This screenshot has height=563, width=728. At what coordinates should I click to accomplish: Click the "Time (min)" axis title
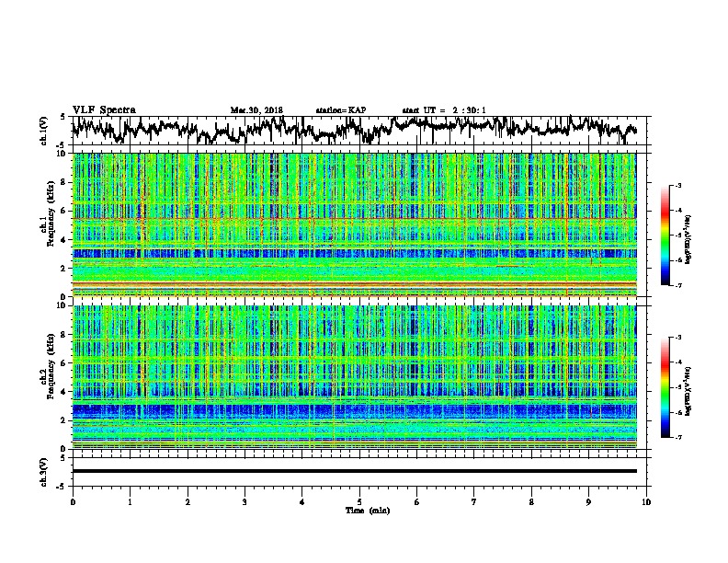point(368,511)
